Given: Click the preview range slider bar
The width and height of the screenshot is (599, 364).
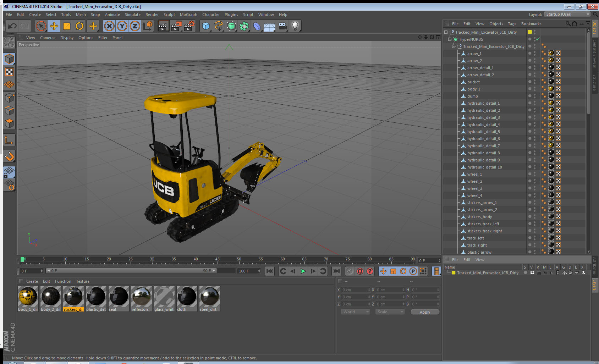Looking at the screenshot, I should (x=131, y=271).
